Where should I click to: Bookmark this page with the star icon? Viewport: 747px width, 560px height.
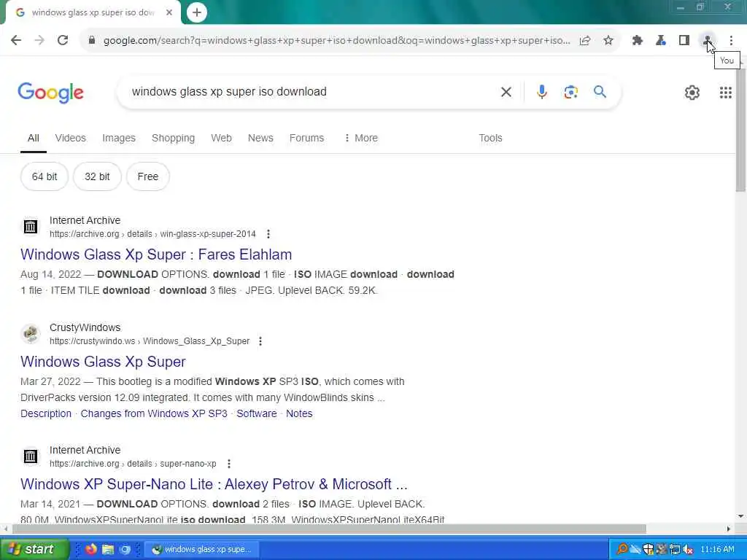pyautogui.click(x=608, y=41)
